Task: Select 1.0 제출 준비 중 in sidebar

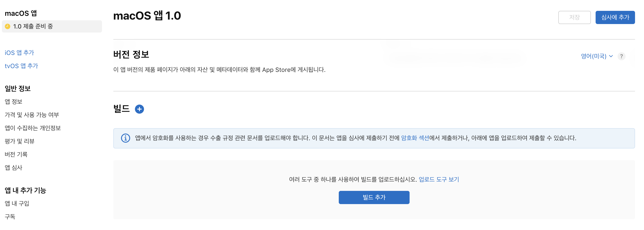Action: pos(33,26)
